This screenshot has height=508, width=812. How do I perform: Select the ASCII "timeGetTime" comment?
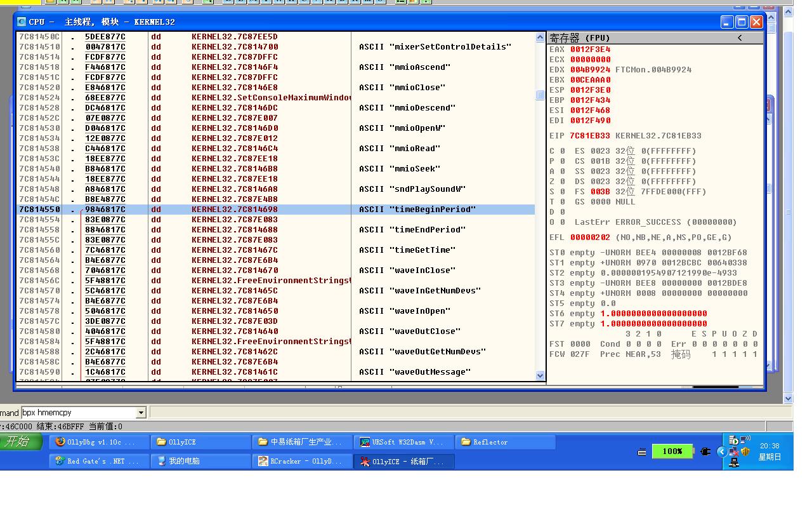[x=407, y=250]
